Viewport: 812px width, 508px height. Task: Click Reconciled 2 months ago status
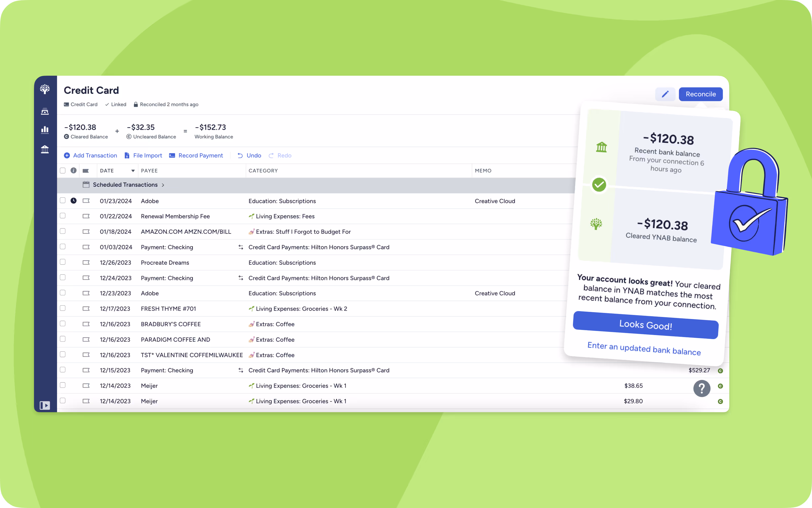pyautogui.click(x=166, y=104)
